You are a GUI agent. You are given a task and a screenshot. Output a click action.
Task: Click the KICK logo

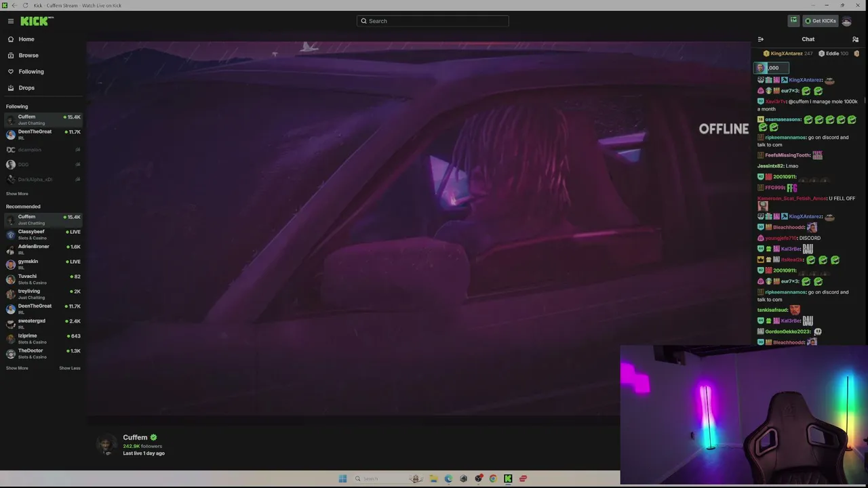(x=37, y=21)
